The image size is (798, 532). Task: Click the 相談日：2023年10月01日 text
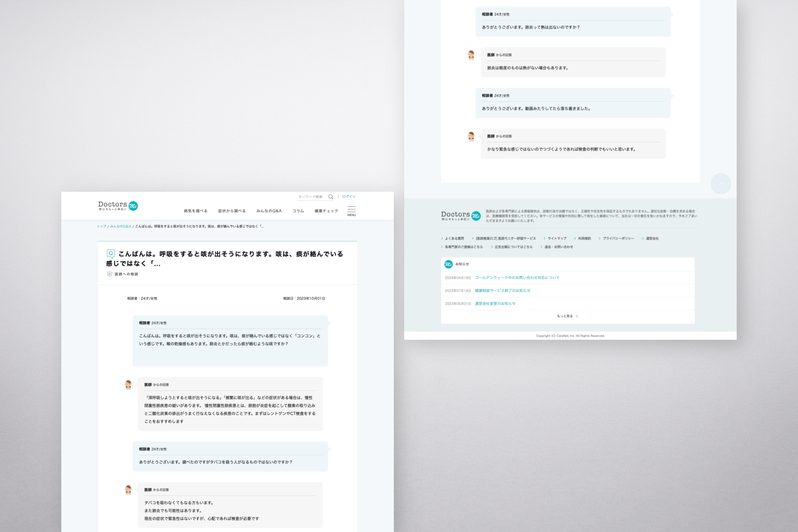[x=304, y=299]
